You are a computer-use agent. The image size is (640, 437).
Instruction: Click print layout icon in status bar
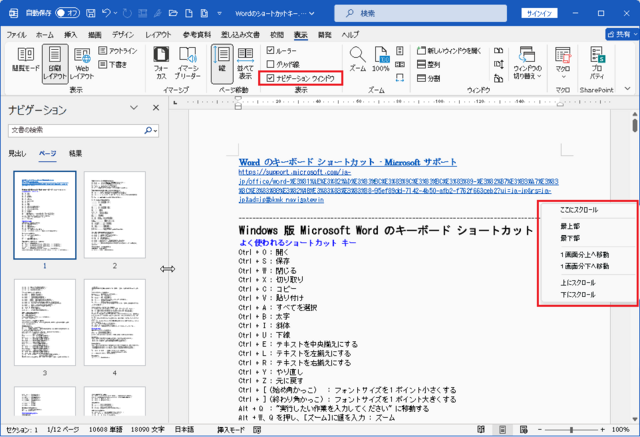(502, 430)
